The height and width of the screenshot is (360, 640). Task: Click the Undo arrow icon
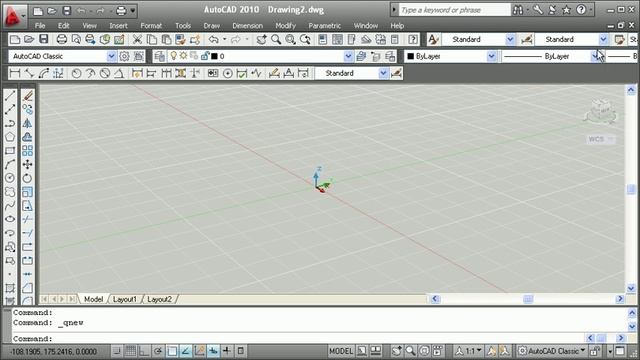(213, 39)
